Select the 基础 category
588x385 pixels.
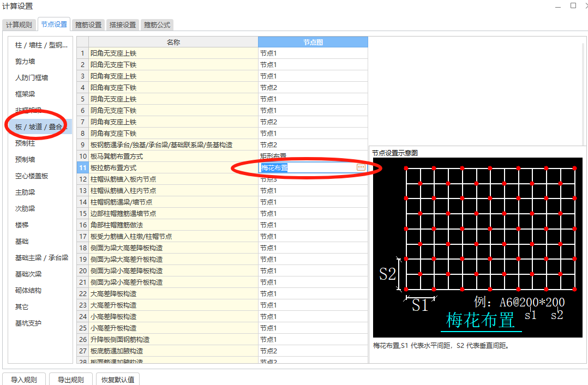pyautogui.click(x=40, y=242)
